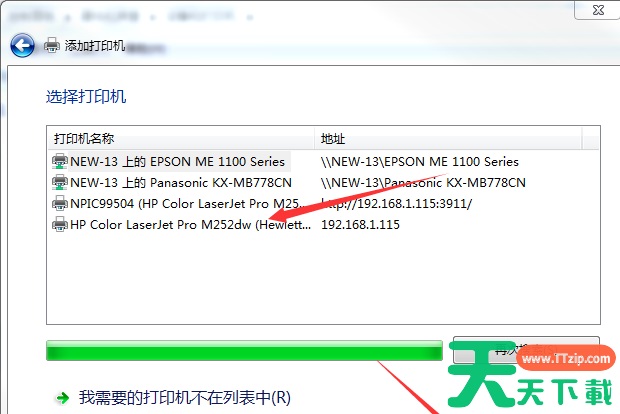Click the \\NEW-13\EPSON ME 1100 Series address
The image size is (620, 414).
coord(420,161)
